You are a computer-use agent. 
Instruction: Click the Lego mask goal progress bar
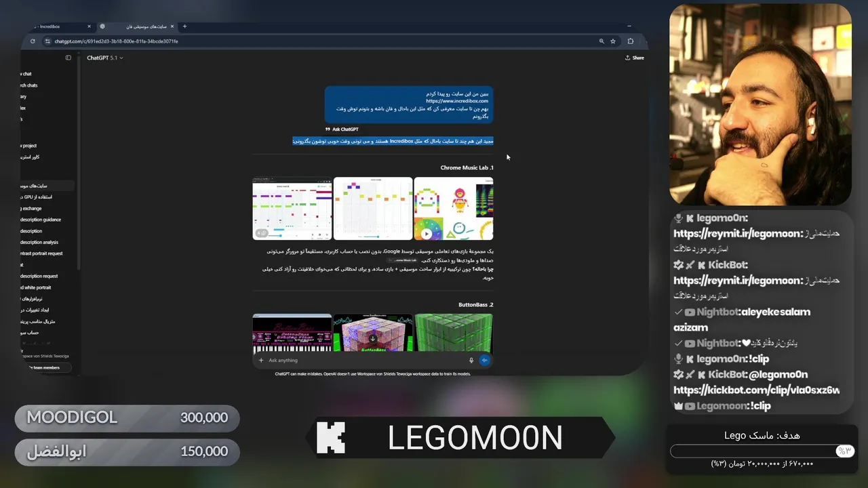click(x=762, y=451)
